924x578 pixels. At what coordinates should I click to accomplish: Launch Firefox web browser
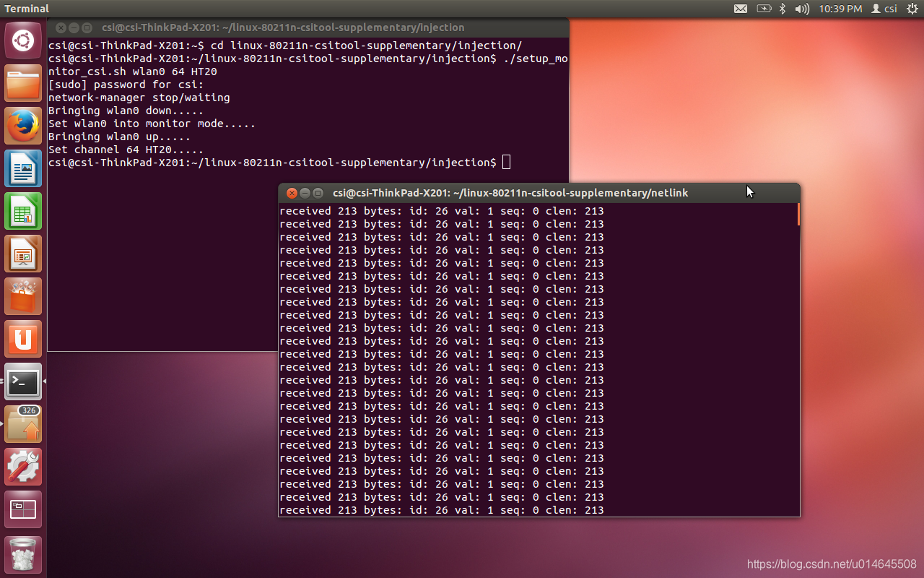[23, 126]
